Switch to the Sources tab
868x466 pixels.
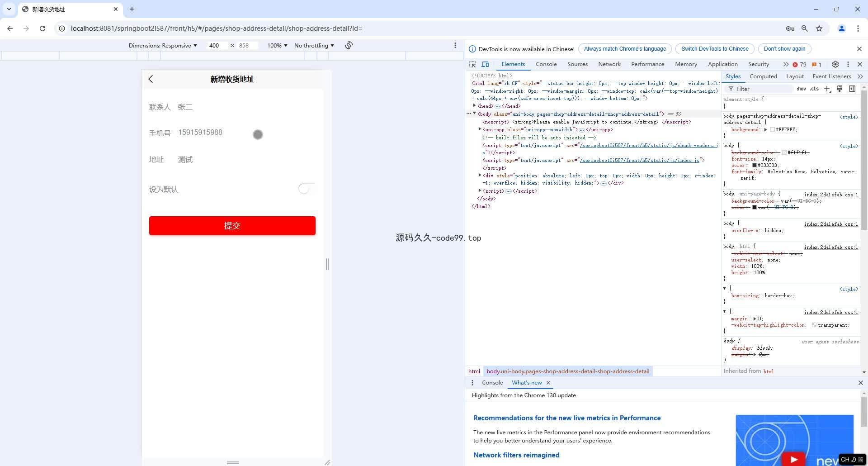[x=577, y=64]
